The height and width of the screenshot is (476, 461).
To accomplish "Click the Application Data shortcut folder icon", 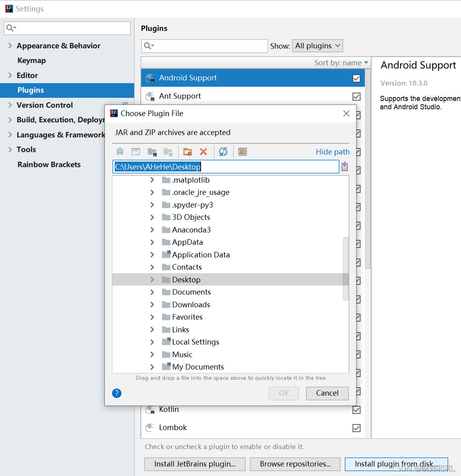I will (x=166, y=255).
